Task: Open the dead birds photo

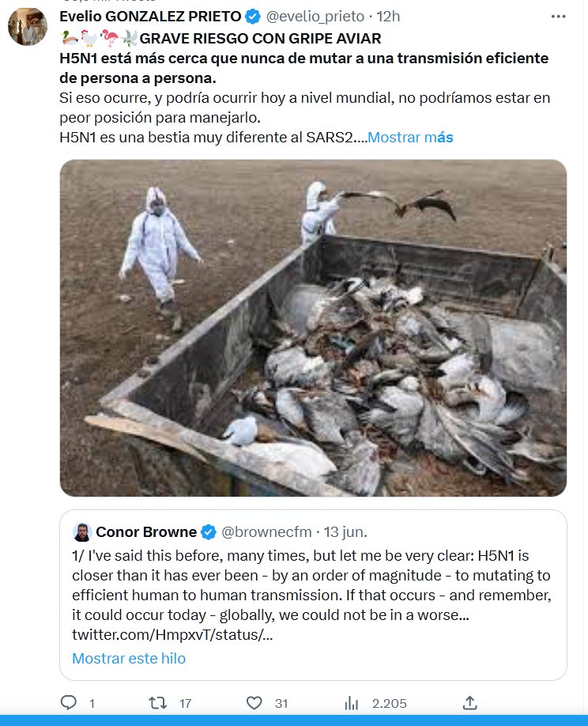Action: point(313,327)
